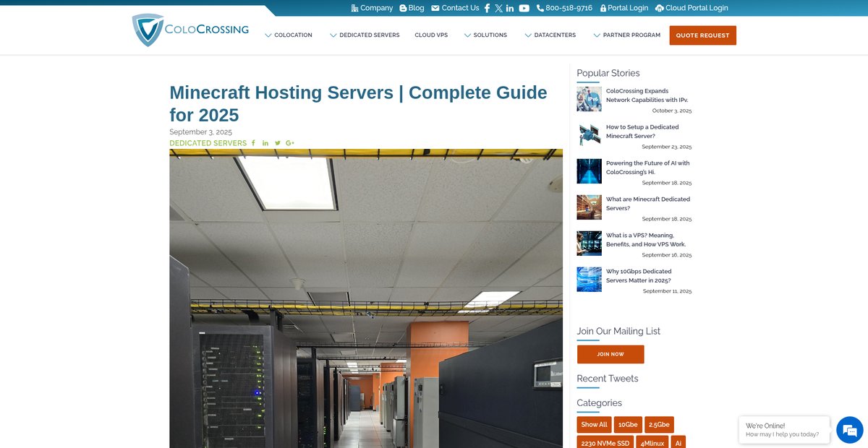
Task: Click the ColoCrossing shield logo
Action: (x=148, y=30)
